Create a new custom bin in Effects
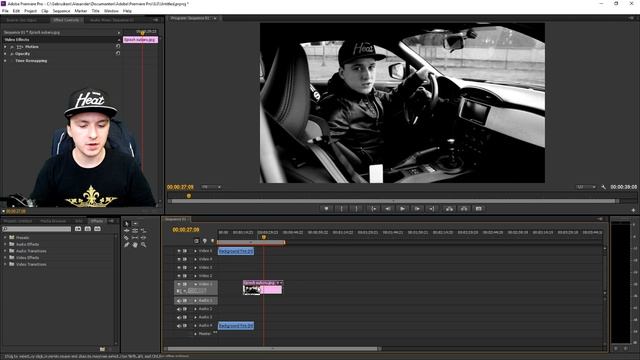Viewport: 640px width, 360px height. click(102, 349)
